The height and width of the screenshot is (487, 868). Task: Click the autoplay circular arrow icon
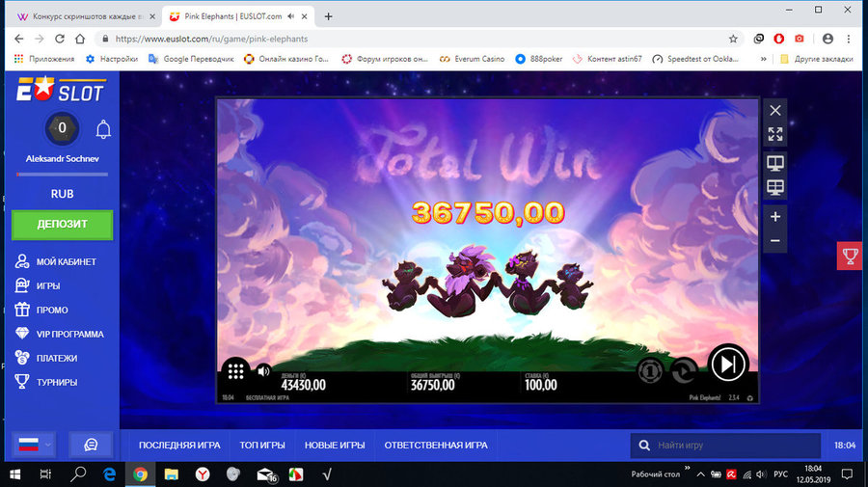(684, 370)
